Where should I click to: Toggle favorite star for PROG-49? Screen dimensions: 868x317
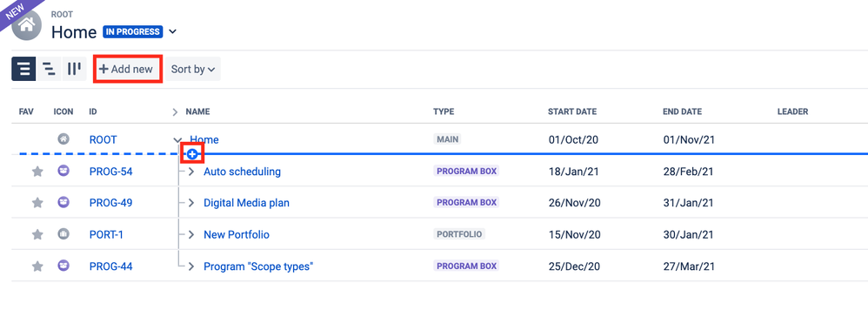(x=37, y=204)
